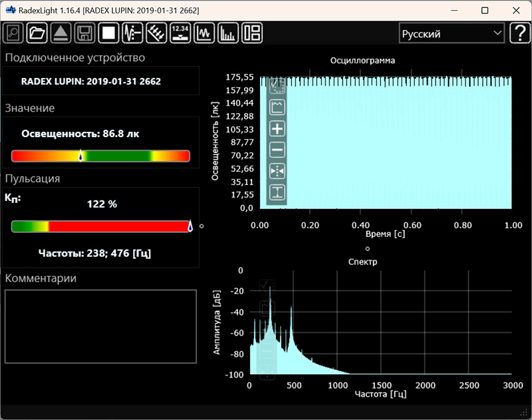
Task: Open a saved file via folder icon
Action: (x=37, y=33)
